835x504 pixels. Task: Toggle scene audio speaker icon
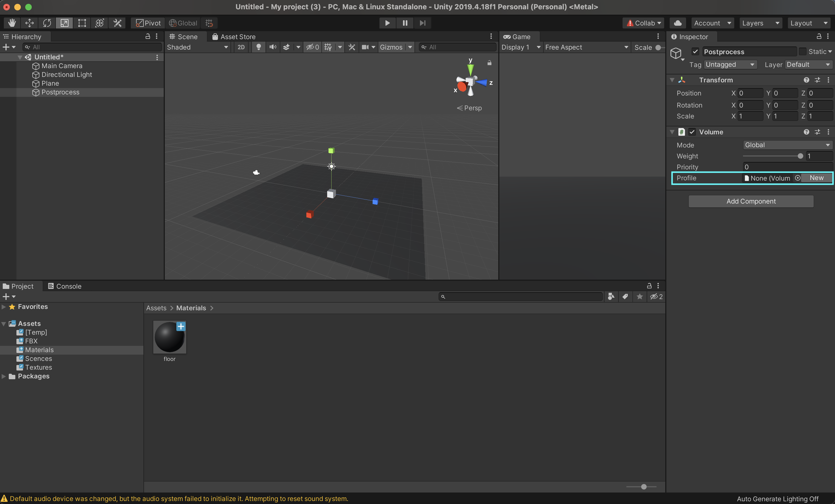point(273,47)
